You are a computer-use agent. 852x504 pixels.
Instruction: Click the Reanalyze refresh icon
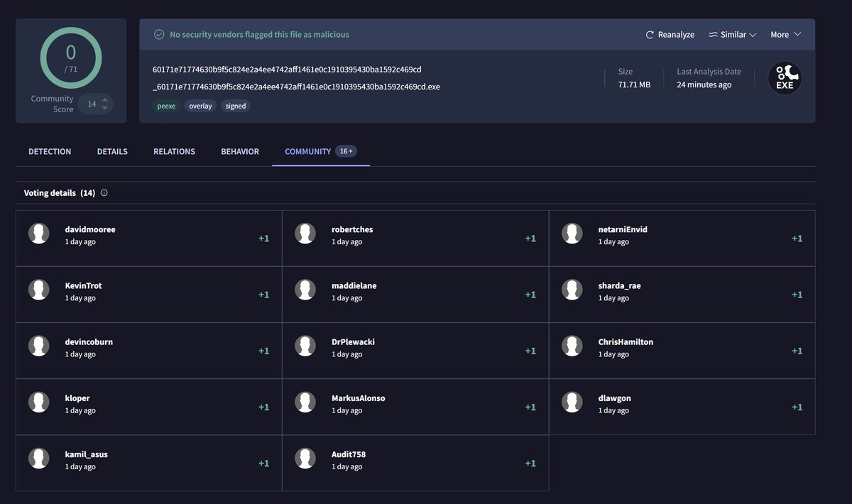(x=649, y=35)
